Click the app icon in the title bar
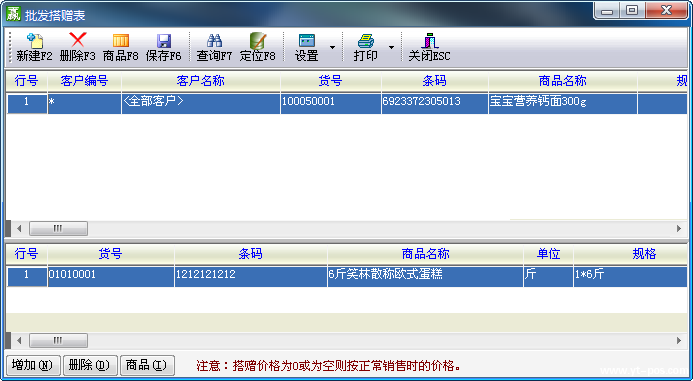 13,14
